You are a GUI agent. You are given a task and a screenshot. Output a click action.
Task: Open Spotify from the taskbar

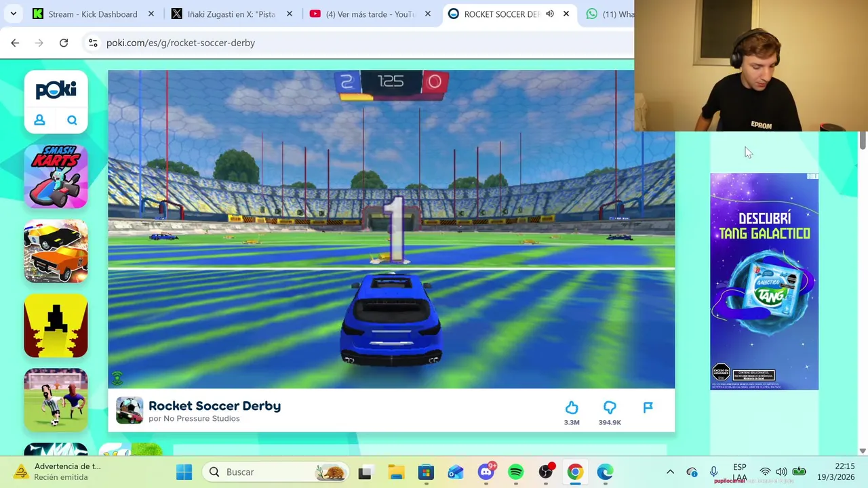pos(515,472)
